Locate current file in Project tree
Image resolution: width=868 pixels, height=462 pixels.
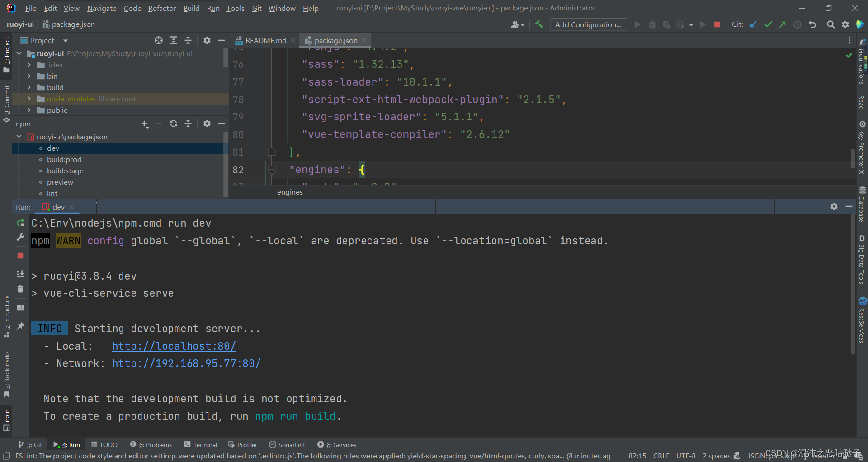pos(159,40)
